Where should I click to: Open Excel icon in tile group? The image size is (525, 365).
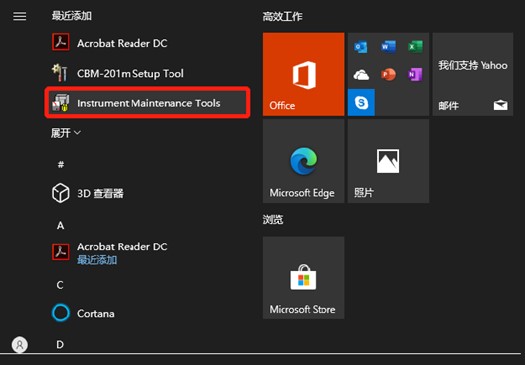tap(415, 47)
